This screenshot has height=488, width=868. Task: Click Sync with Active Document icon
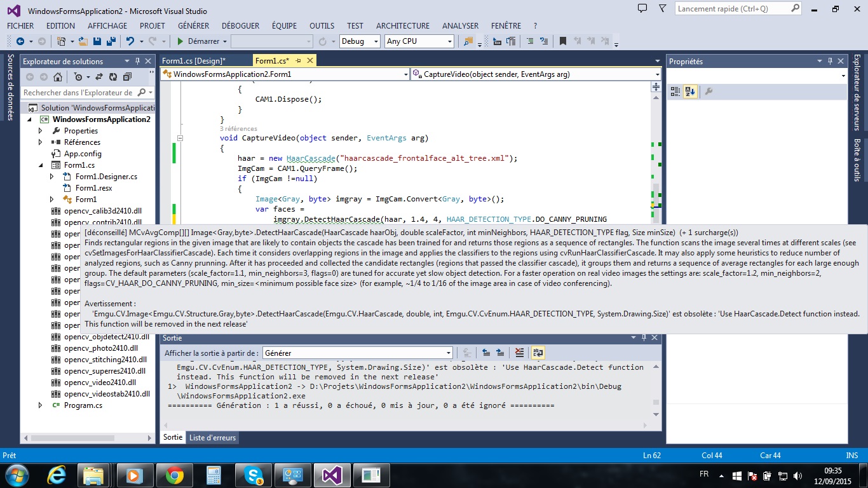(98, 77)
